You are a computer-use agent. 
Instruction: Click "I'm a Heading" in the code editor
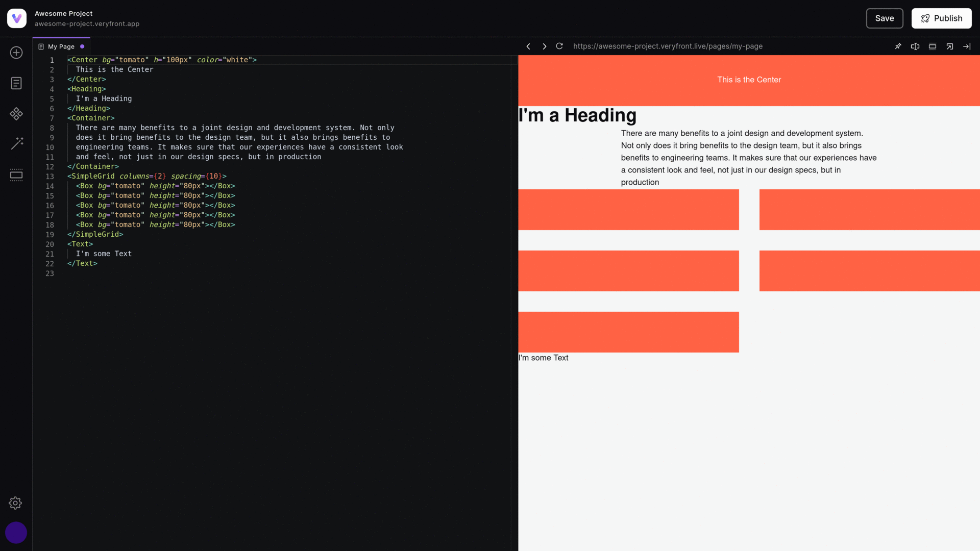tap(104, 98)
